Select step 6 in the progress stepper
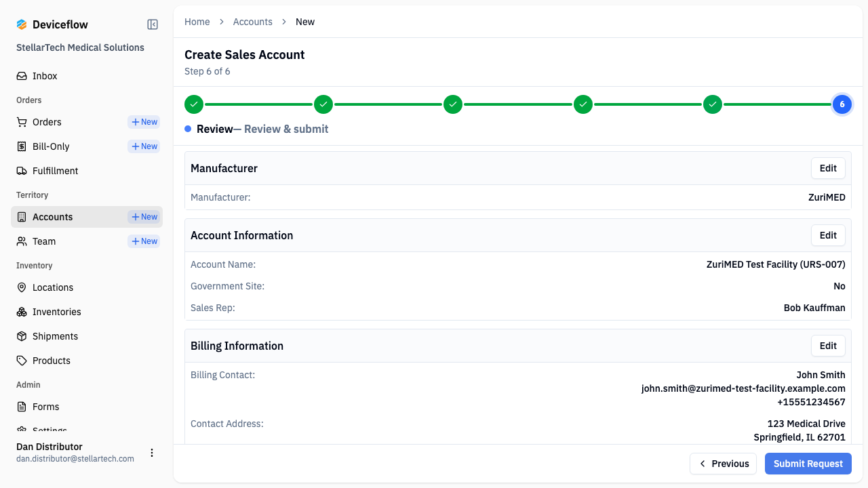Image resolution: width=868 pixels, height=488 pixels. (842, 104)
